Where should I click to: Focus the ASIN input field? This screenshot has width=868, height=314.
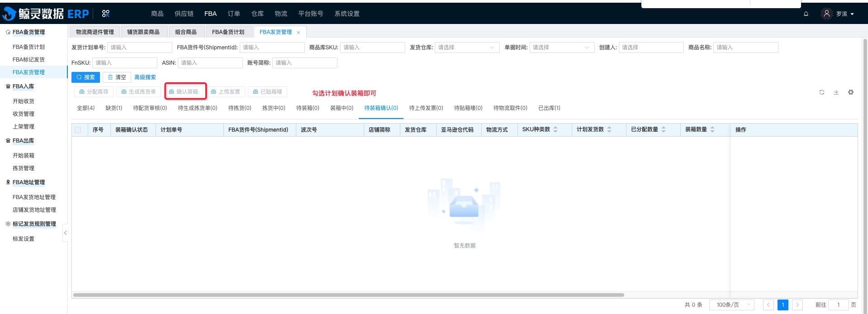(210, 63)
